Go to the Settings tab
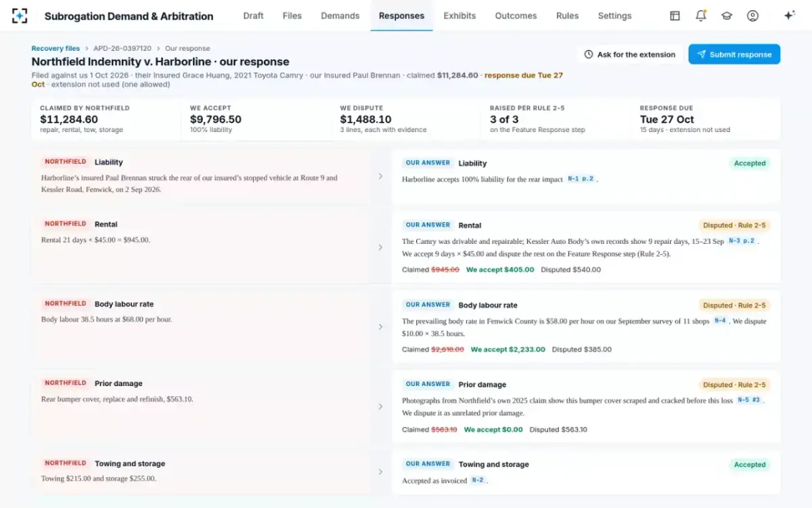Viewport: 812px width, 508px height. click(614, 16)
